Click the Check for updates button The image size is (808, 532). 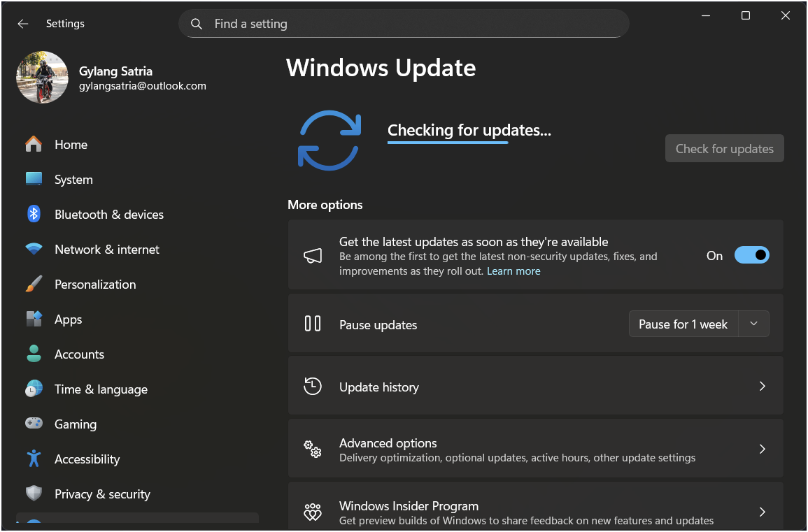tap(725, 148)
